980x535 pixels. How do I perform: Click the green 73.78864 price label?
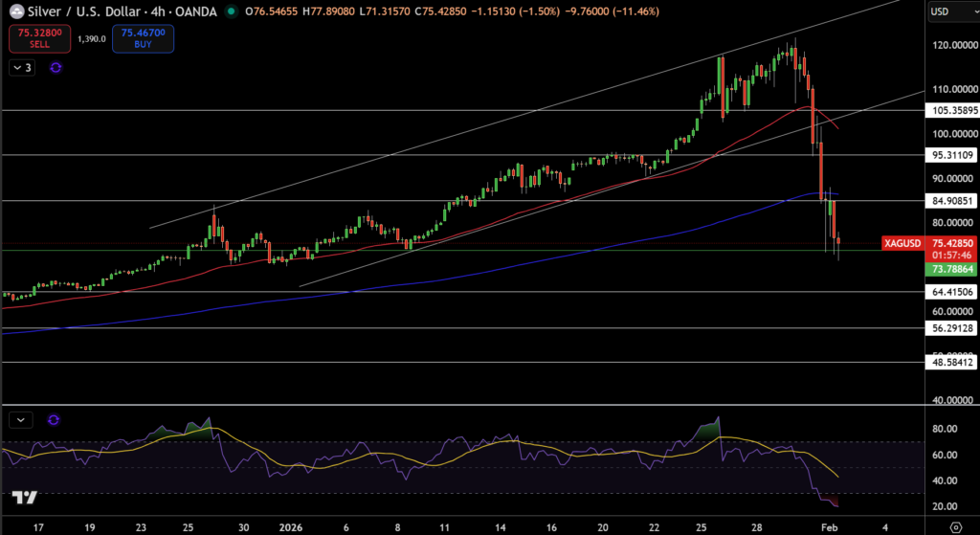pyautogui.click(x=951, y=270)
